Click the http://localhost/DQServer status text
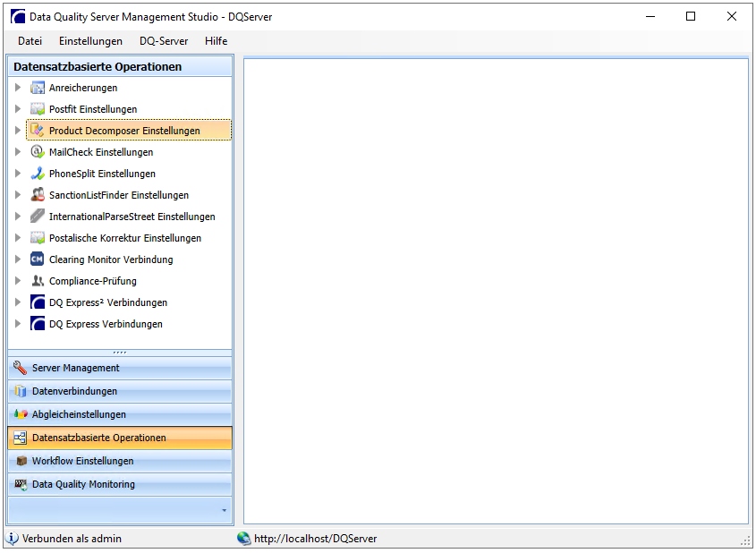This screenshot has height=553, width=756. (x=315, y=539)
